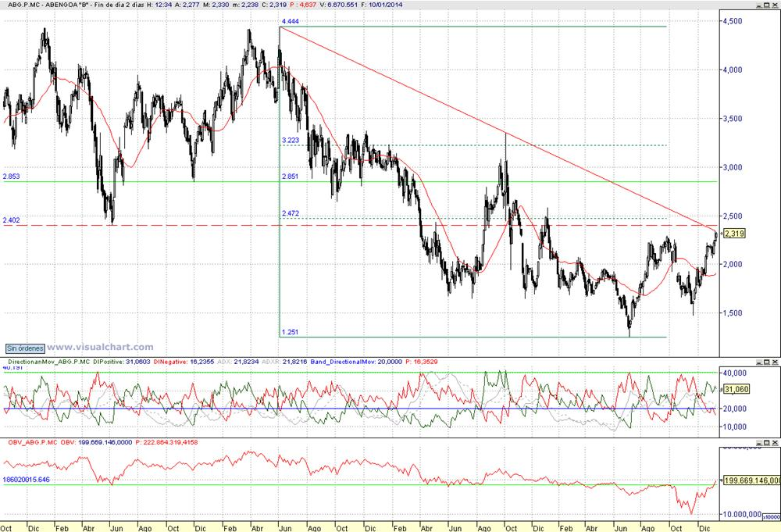This screenshot has height=532, width=781.
Task: Click the 4,500 price axis label
Action: click(733, 21)
